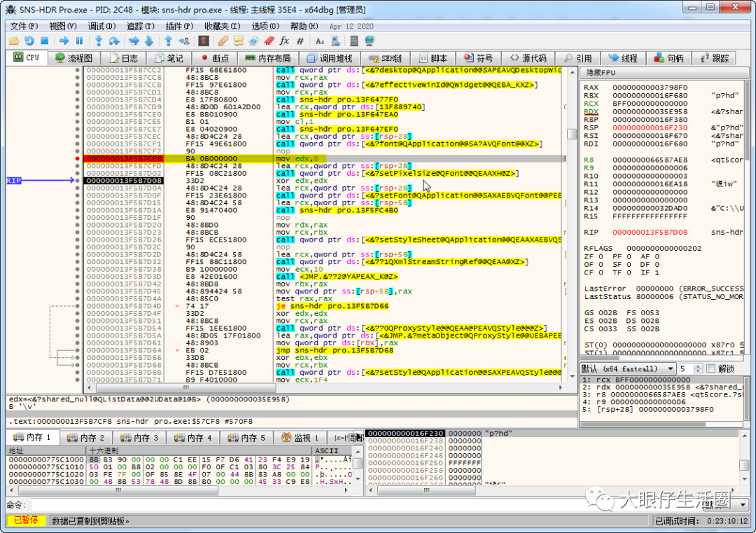
Task: Toggle breakpoint bullet beside address 13F5B7D64
Action: point(77,350)
